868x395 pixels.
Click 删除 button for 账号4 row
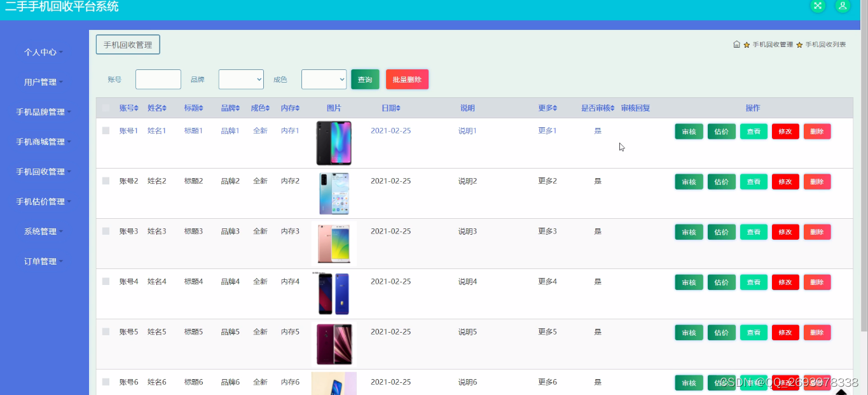(817, 282)
